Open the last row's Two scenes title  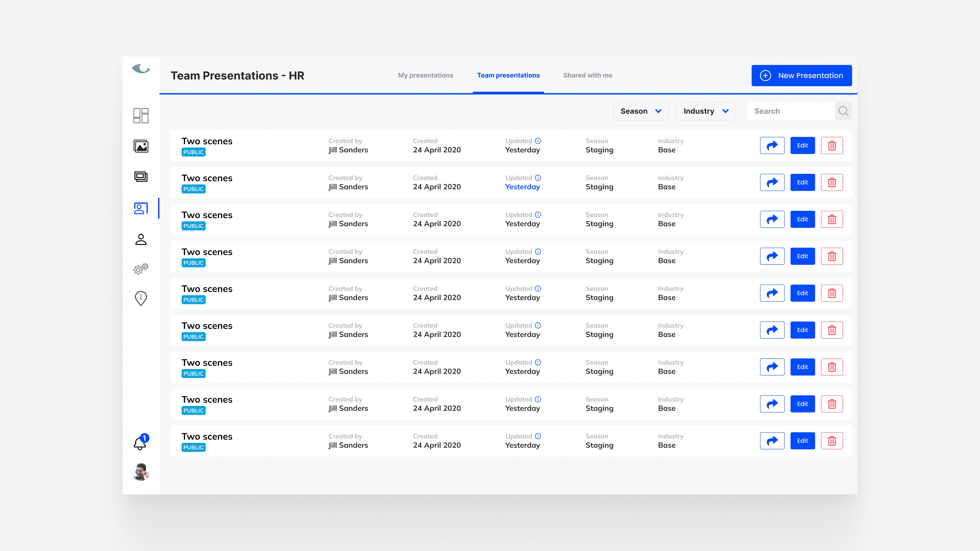(207, 437)
